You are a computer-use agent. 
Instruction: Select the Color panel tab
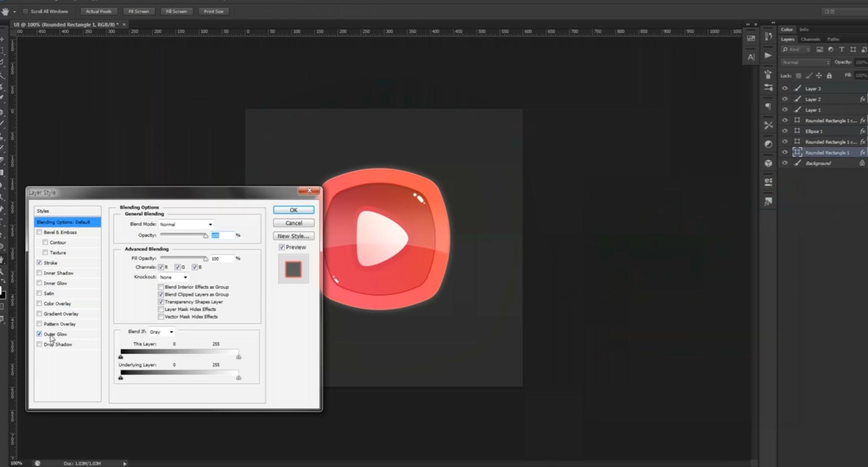[x=787, y=30]
